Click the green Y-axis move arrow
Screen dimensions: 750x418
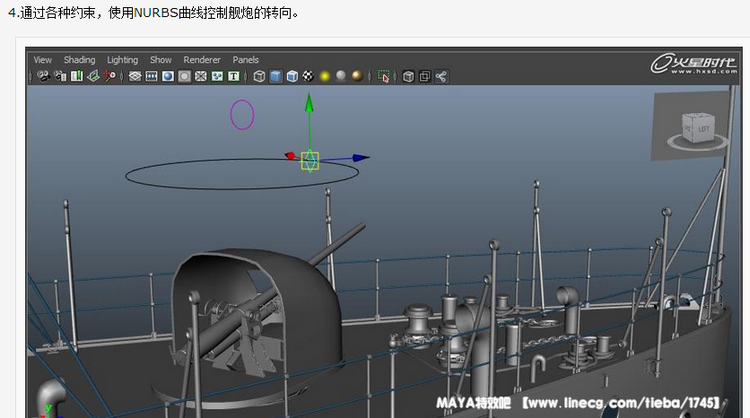[309, 105]
